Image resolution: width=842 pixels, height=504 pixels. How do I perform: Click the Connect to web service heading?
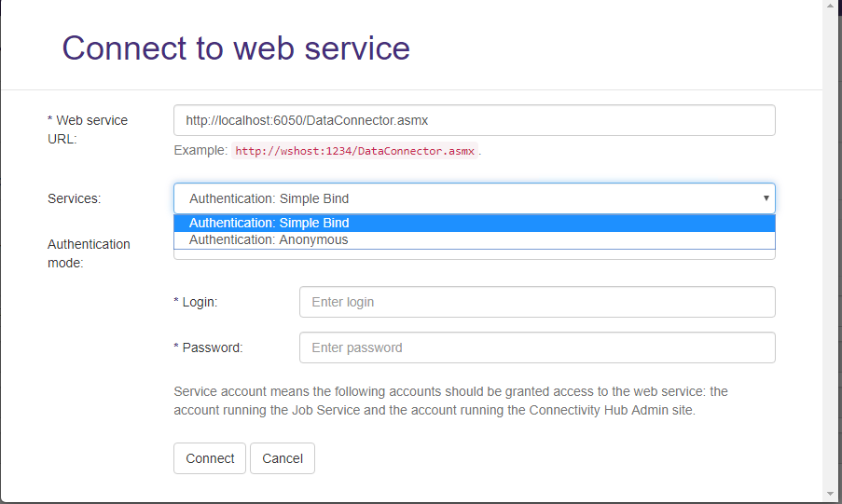coord(236,48)
